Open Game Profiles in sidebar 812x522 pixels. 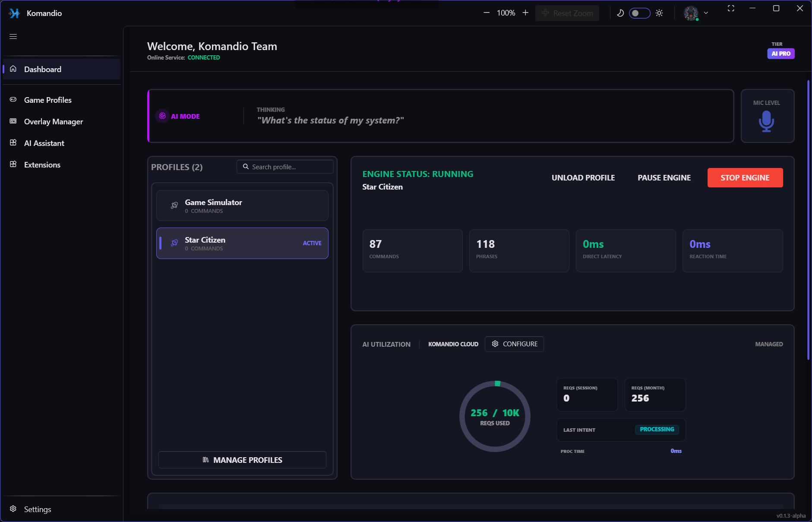point(47,100)
